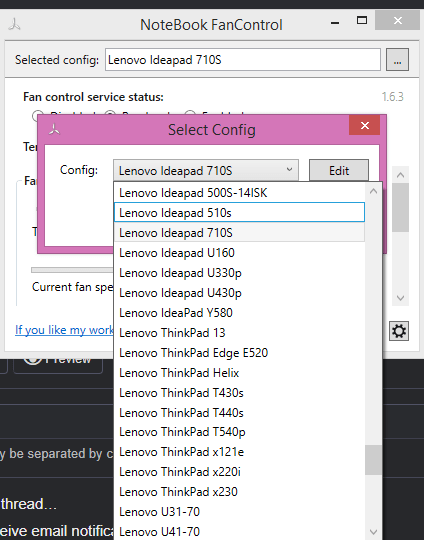Click main window scrollbar down arrow
This screenshot has width=424, height=540.
pyautogui.click(x=400, y=298)
